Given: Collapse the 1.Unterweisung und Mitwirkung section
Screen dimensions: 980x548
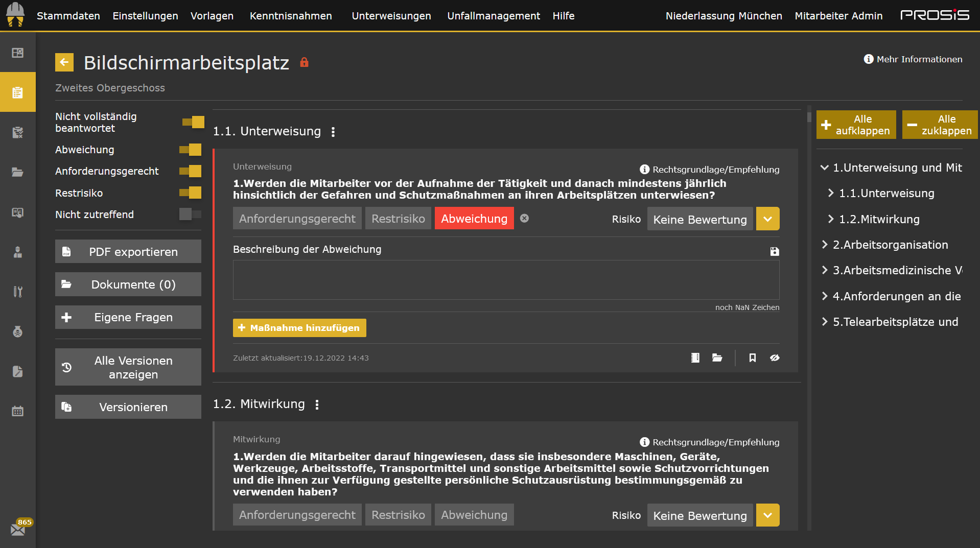Looking at the screenshot, I should pyautogui.click(x=824, y=168).
